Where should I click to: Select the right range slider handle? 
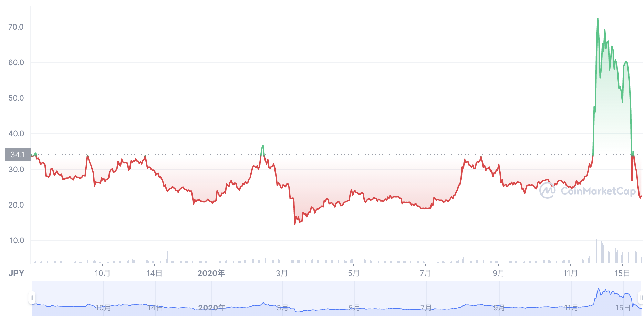pos(641,298)
